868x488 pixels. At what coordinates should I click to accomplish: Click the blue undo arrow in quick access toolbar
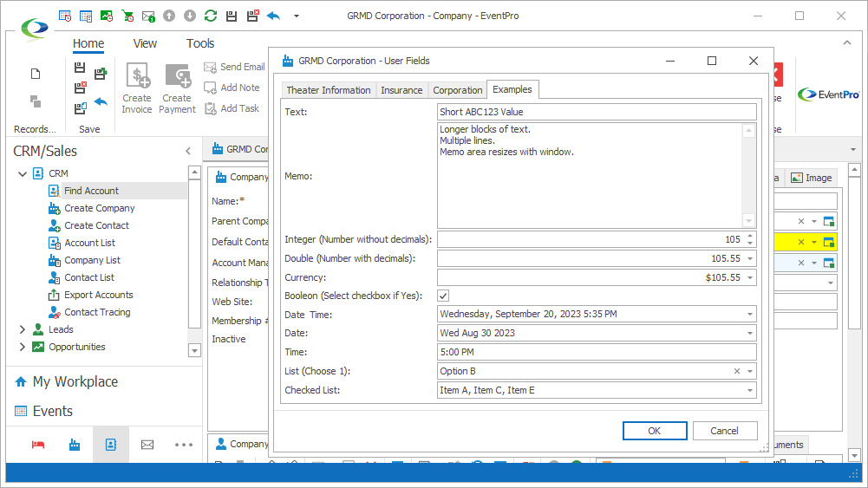[273, 16]
